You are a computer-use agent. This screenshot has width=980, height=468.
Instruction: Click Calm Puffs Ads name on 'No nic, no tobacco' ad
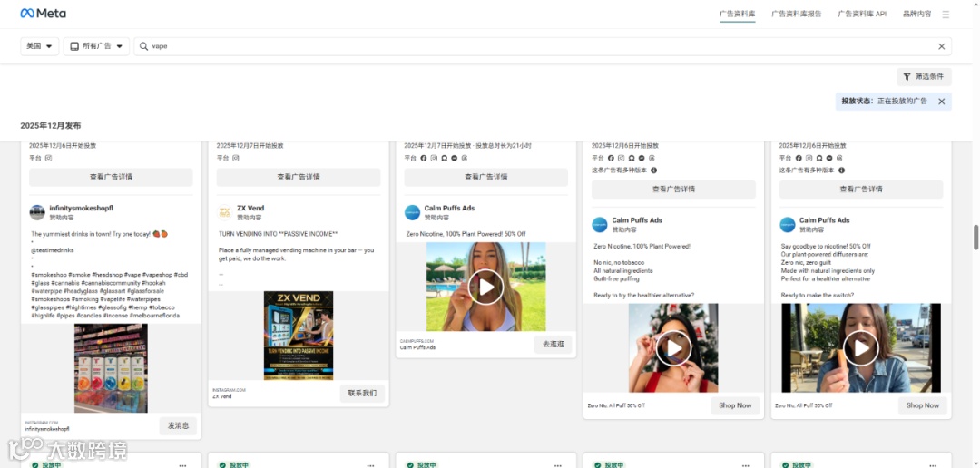point(637,219)
